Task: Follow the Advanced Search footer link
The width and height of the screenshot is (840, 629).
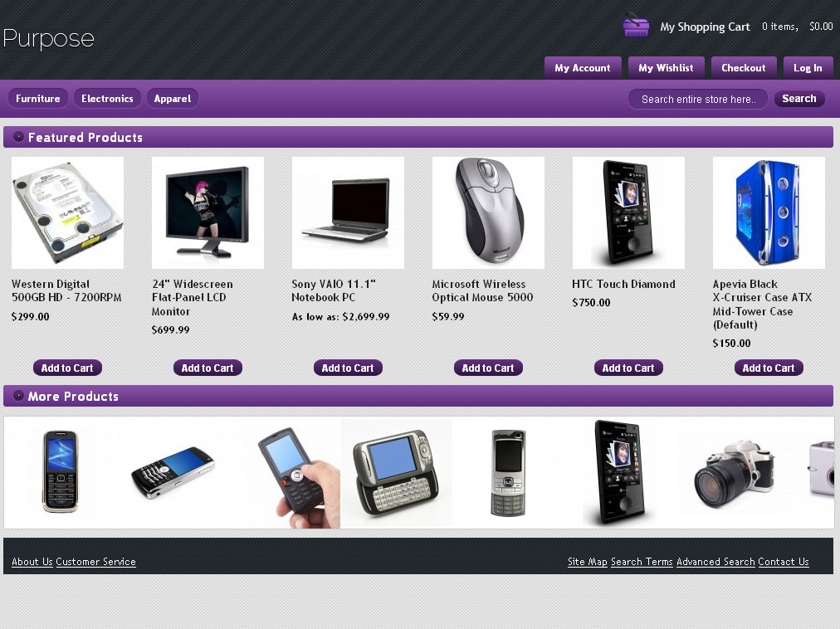Action: (715, 562)
